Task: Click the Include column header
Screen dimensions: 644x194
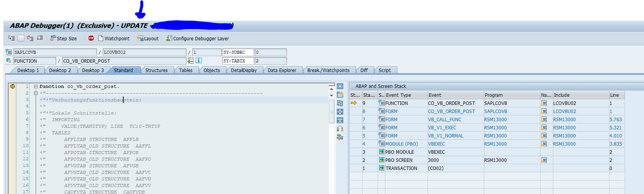Action: click(x=581, y=95)
